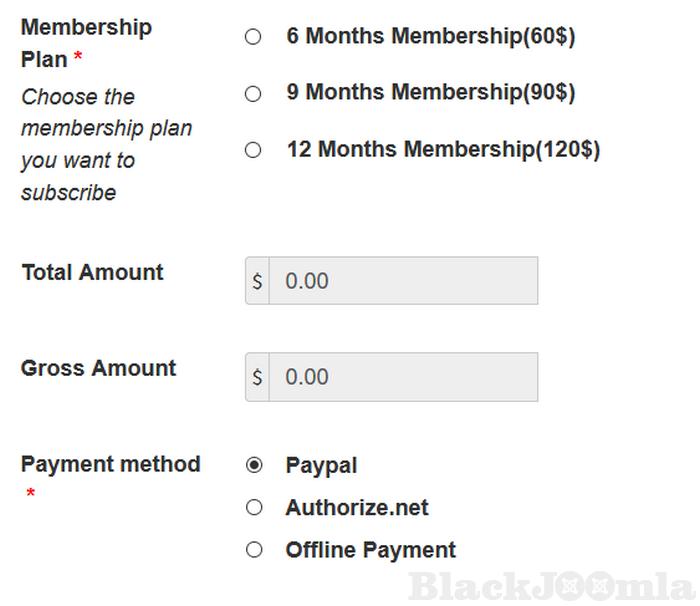Click the dollar sign beside Total Amount
This screenshot has height=606, width=700.
click(x=257, y=281)
